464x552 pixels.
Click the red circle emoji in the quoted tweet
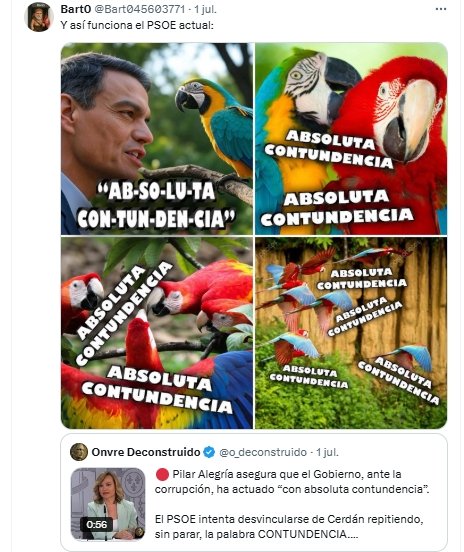(162, 475)
